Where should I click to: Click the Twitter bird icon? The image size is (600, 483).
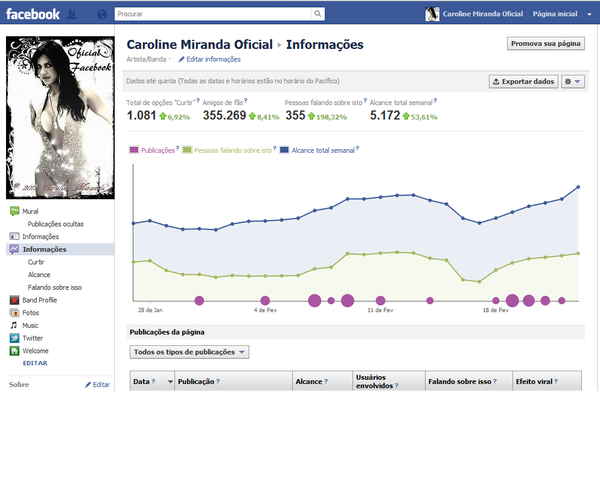coord(14,338)
